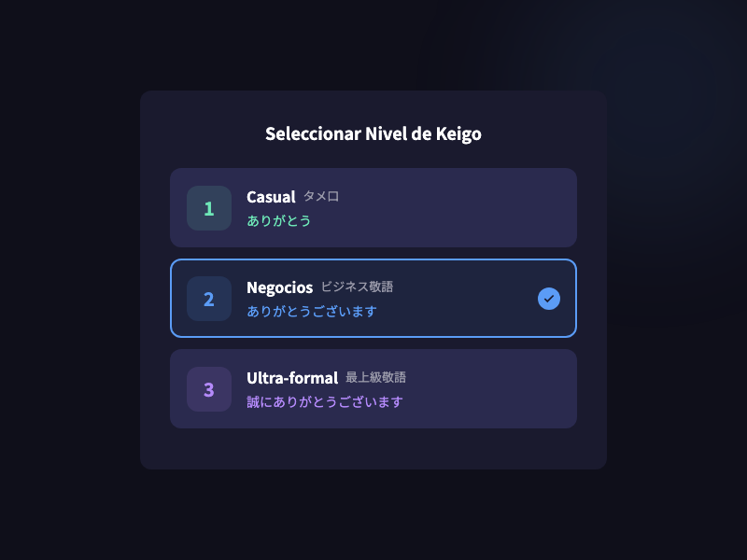Image resolution: width=747 pixels, height=560 pixels.
Task: Click the blue checkmark on Negocios
Action: pyautogui.click(x=549, y=299)
